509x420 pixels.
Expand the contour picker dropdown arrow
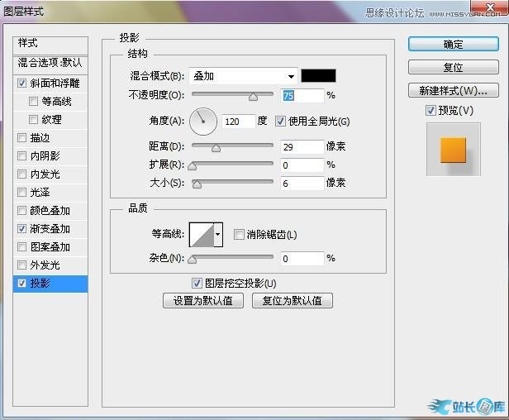click(x=218, y=235)
